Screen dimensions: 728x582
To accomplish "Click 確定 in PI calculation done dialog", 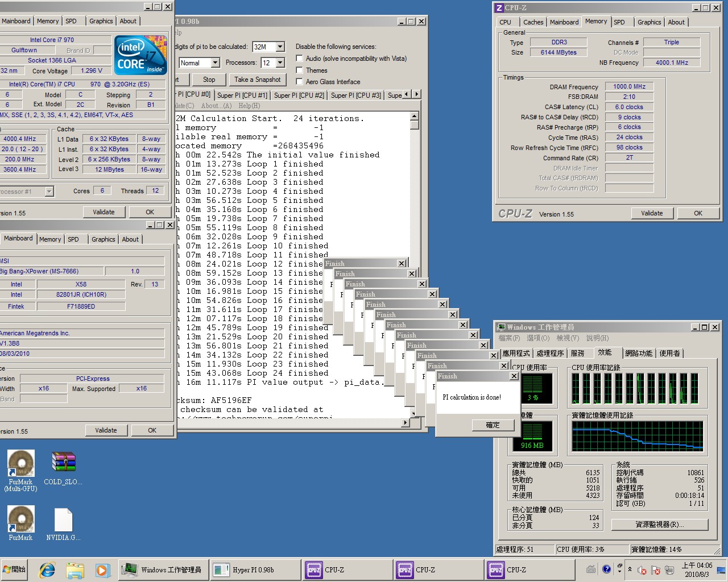I will [x=493, y=425].
